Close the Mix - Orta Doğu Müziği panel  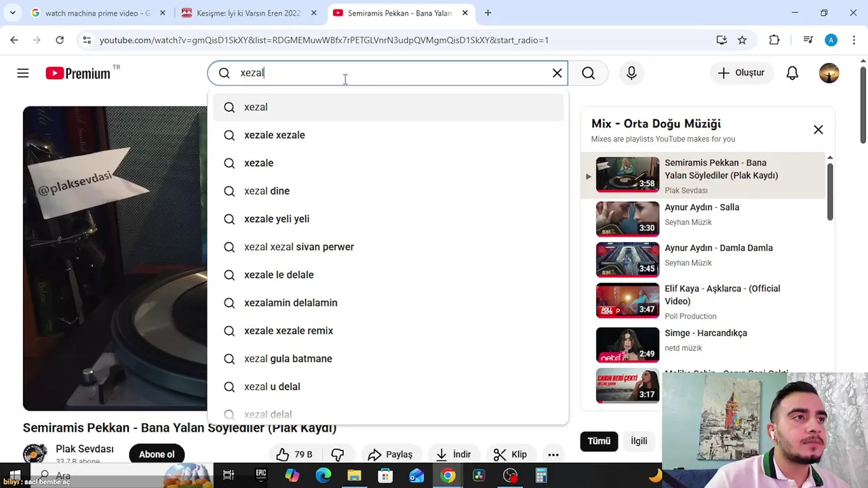[818, 129]
